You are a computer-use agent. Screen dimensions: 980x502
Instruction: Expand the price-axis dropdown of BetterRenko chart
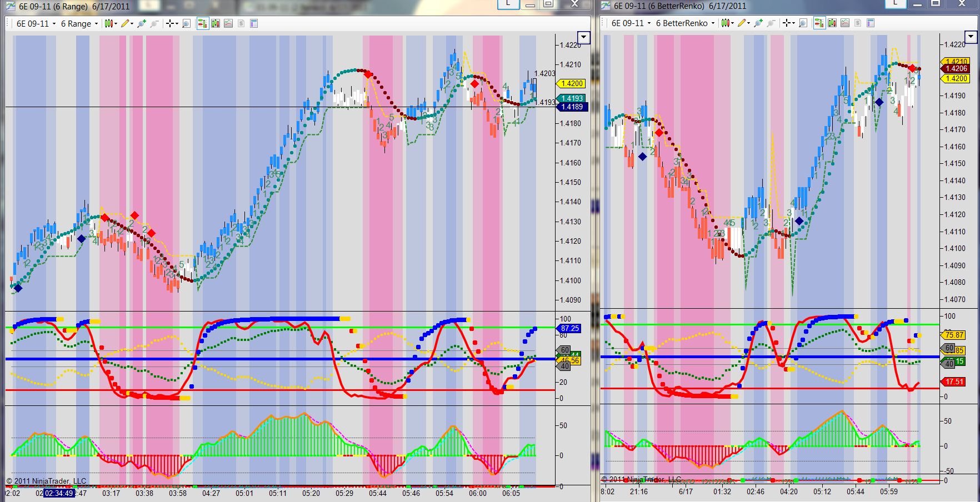971,37
